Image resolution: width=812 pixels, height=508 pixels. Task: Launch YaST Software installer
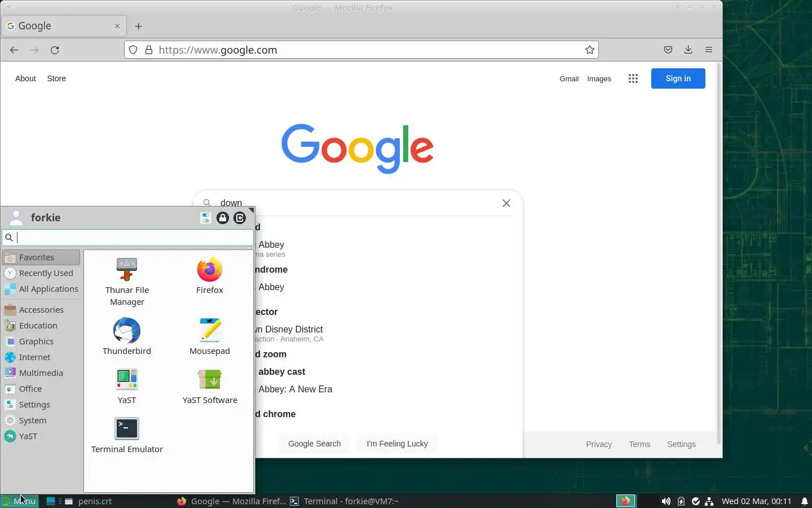tap(210, 386)
